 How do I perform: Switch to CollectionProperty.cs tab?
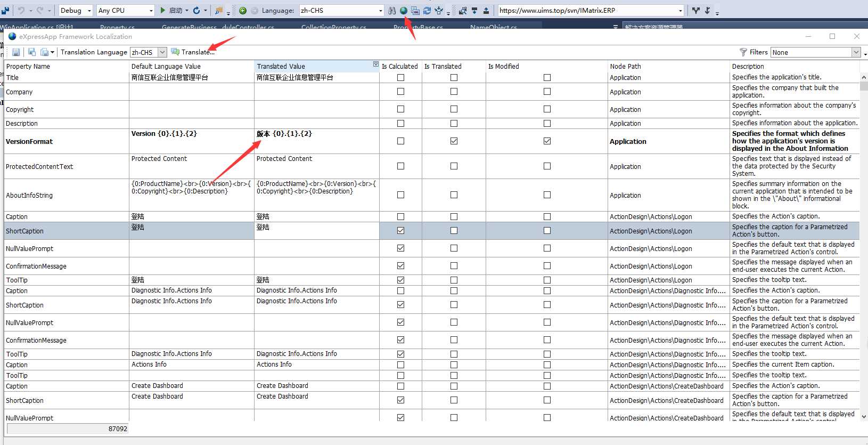click(333, 27)
